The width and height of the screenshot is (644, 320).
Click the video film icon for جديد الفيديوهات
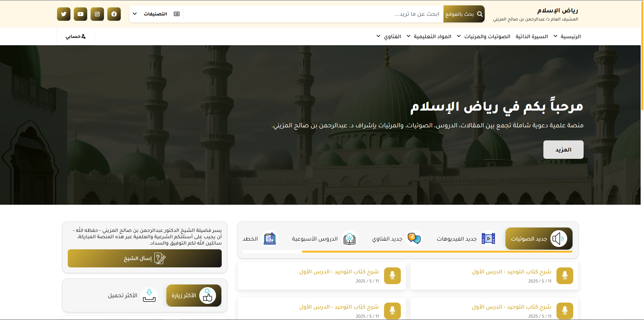point(488,239)
